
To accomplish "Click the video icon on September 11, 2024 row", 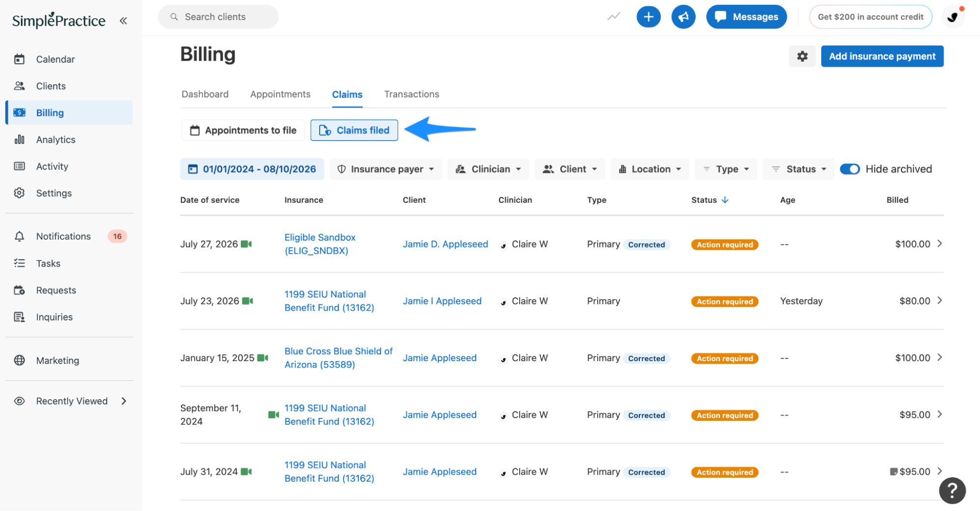I will [x=274, y=415].
